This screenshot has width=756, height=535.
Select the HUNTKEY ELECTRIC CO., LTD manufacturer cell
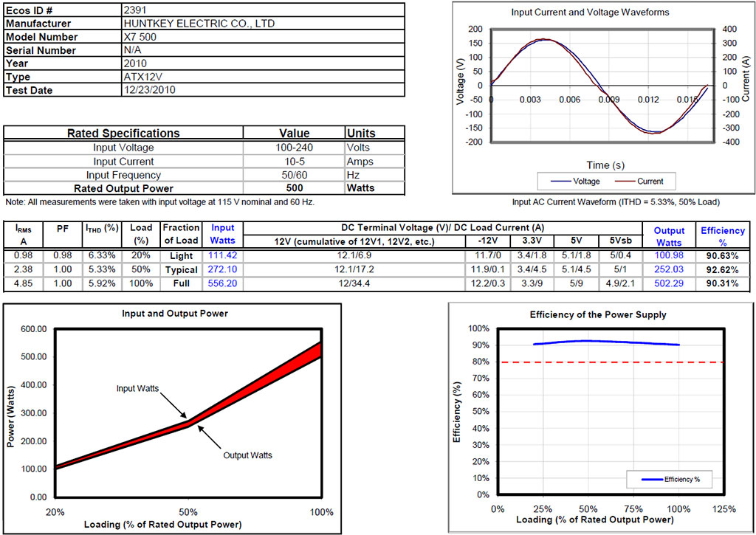pyautogui.click(x=199, y=23)
